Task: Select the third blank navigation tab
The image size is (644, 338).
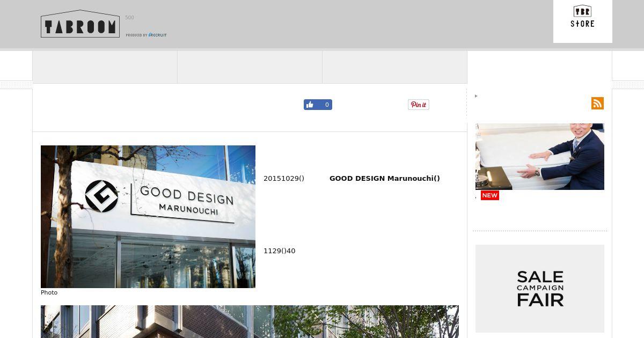Action: [x=394, y=67]
